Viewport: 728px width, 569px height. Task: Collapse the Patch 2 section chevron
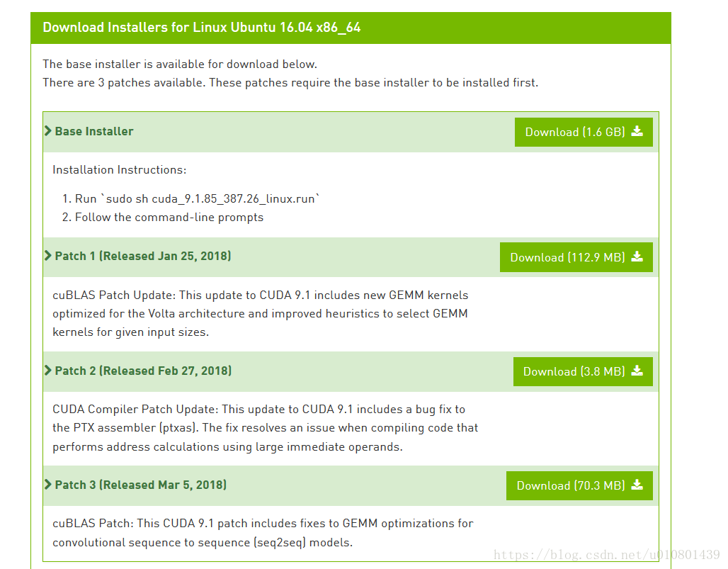coord(48,370)
